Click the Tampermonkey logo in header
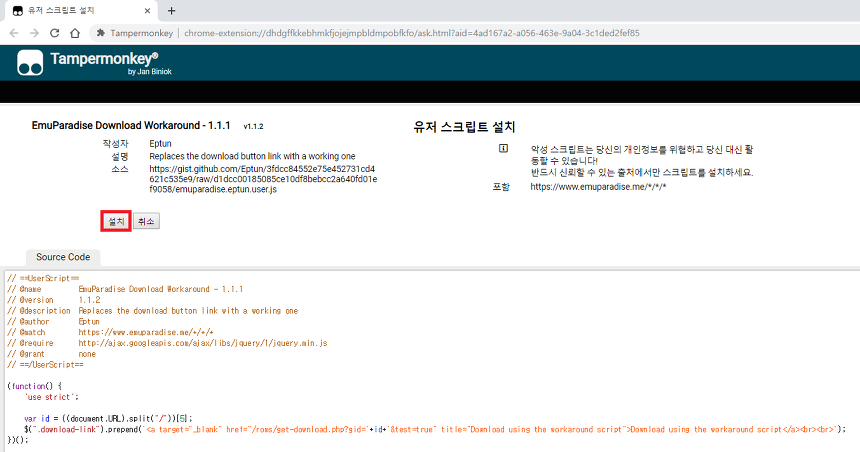Image resolution: width=860 pixels, height=452 pixels. 30,63
